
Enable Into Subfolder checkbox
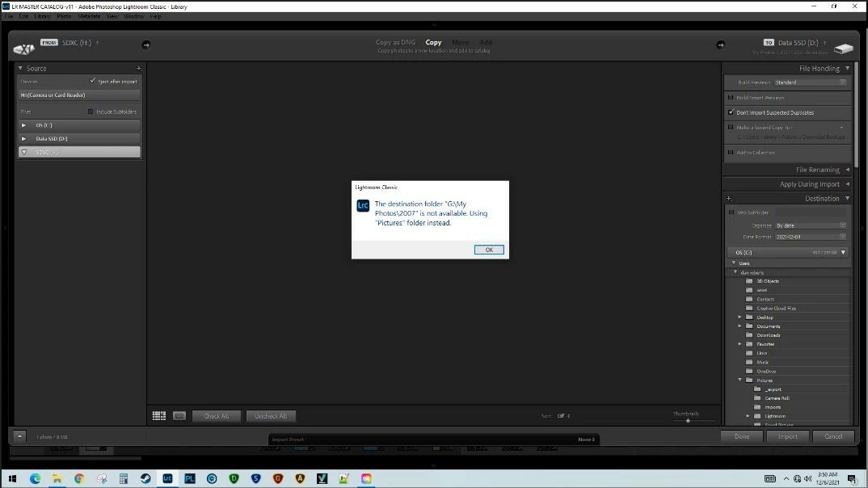731,212
